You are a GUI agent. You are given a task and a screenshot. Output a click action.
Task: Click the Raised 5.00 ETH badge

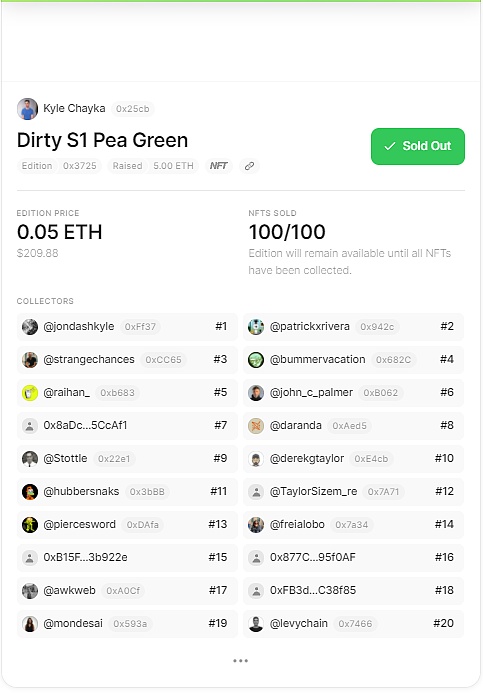coord(153,166)
